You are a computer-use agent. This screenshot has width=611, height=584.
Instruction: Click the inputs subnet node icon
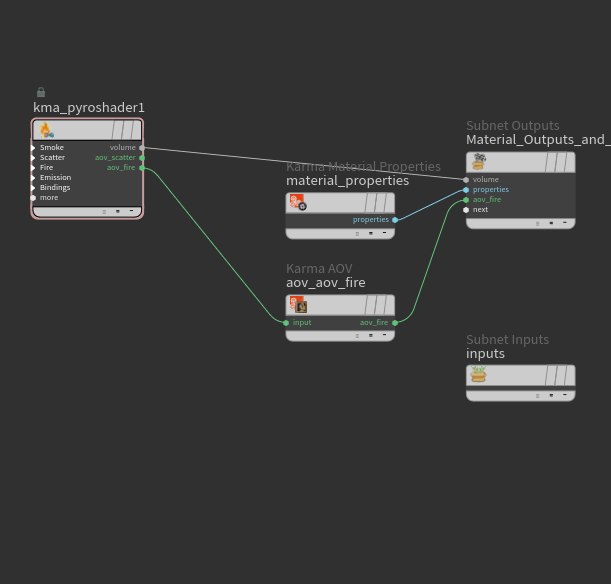pyautogui.click(x=478, y=374)
